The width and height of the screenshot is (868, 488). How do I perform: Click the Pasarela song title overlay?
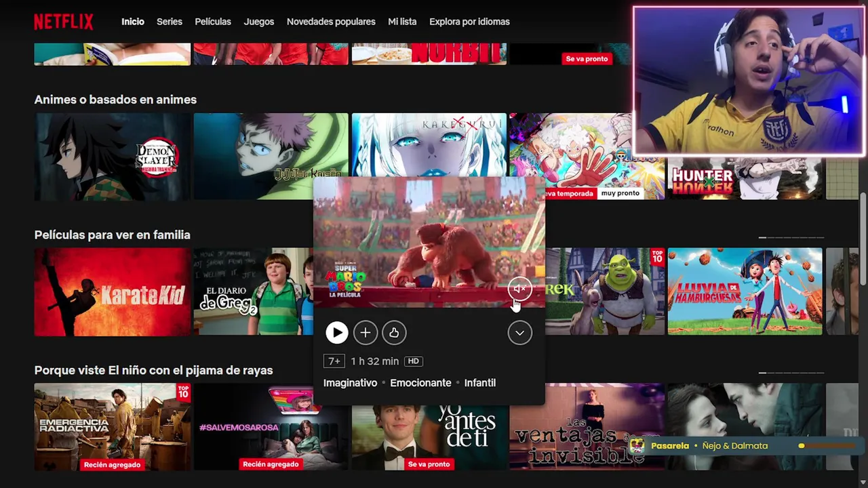pyautogui.click(x=670, y=446)
